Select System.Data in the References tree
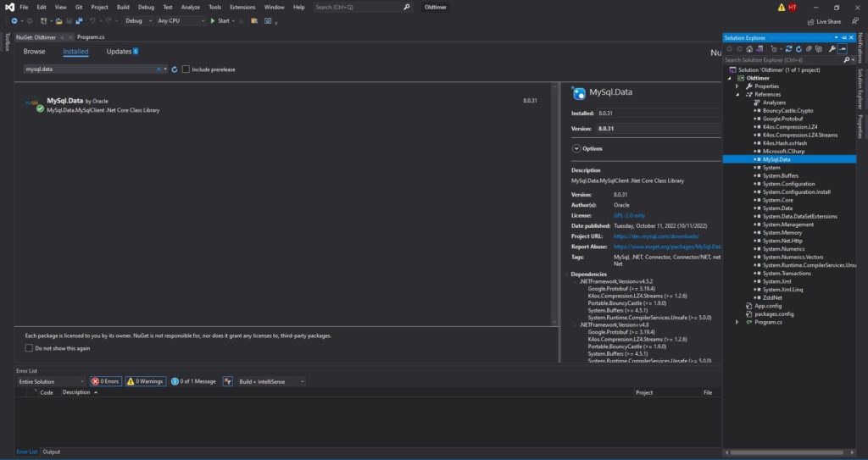The image size is (868, 460). pos(777,208)
